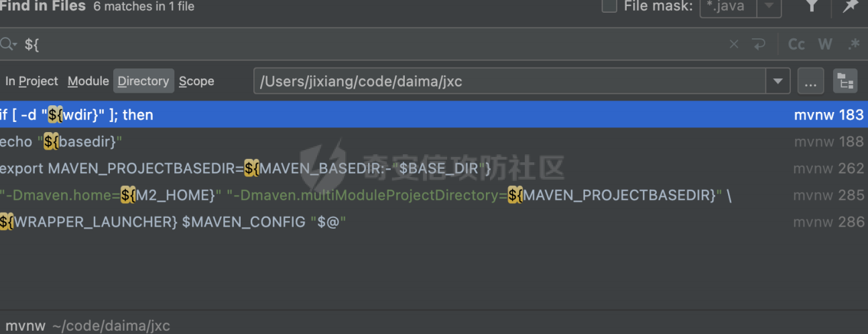Toggle Words (W) matching option

[825, 44]
